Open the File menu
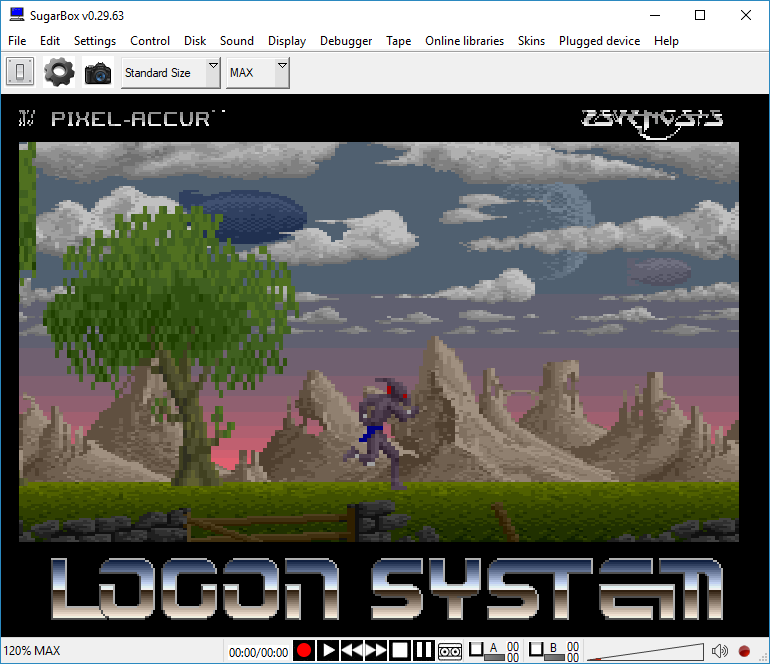The height and width of the screenshot is (664, 770). (x=17, y=41)
